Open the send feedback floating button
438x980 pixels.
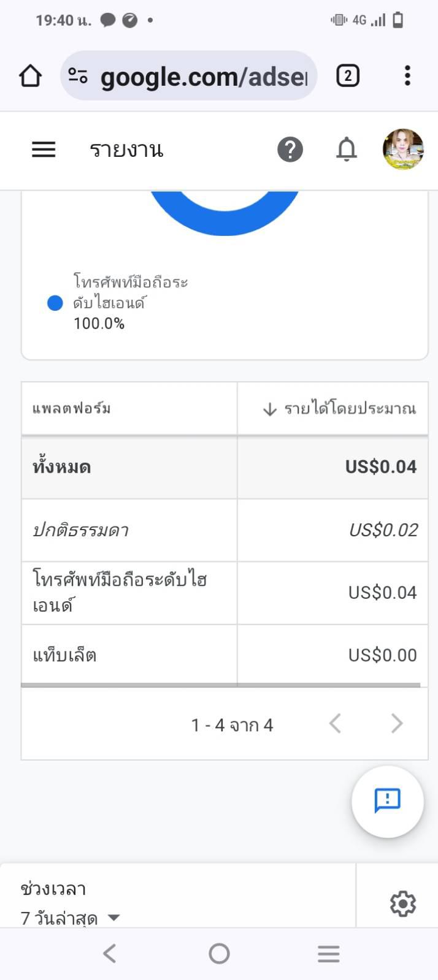(388, 800)
